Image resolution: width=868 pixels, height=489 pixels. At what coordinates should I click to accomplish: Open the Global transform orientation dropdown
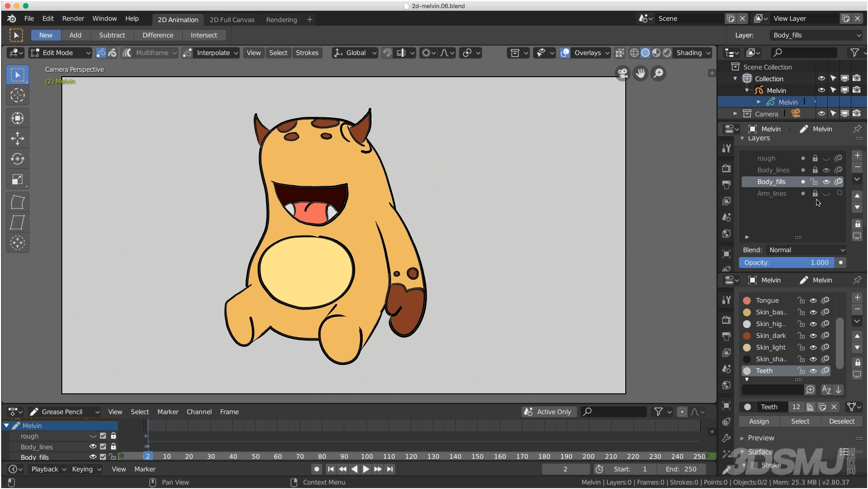pos(355,53)
